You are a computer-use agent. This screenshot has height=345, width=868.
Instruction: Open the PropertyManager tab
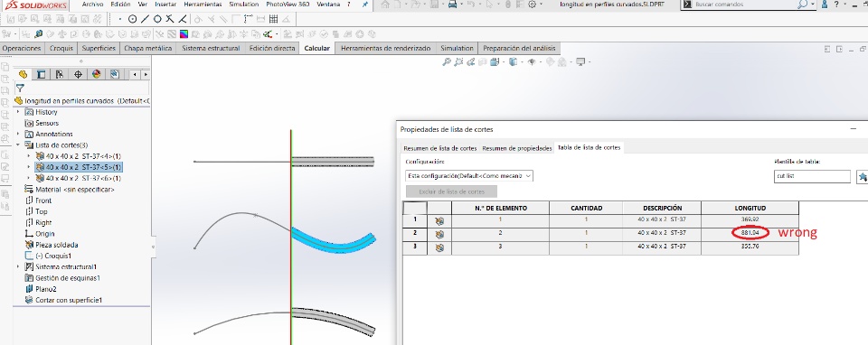pos(41,74)
